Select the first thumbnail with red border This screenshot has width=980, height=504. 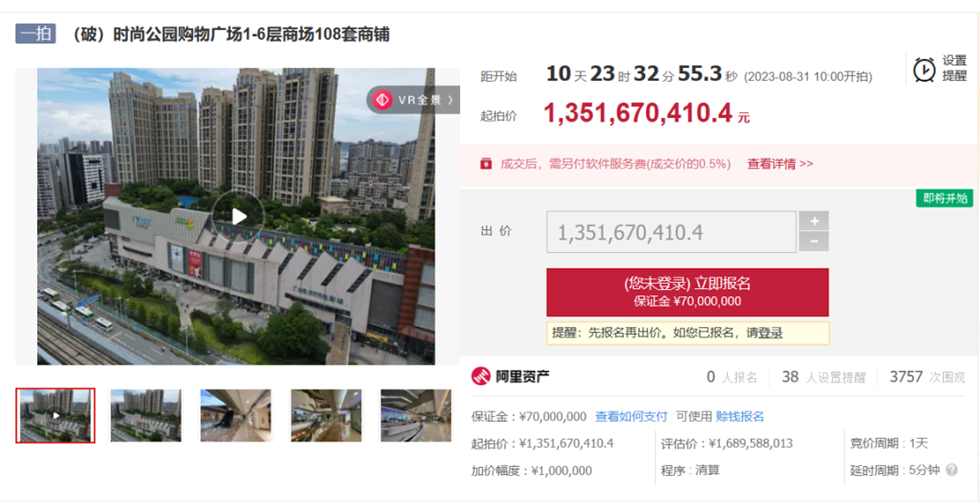[56, 415]
